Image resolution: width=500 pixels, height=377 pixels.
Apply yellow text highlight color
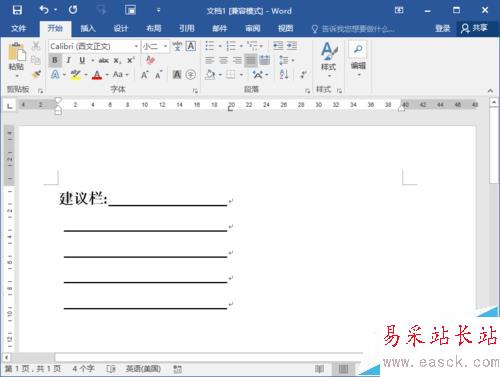click(76, 75)
